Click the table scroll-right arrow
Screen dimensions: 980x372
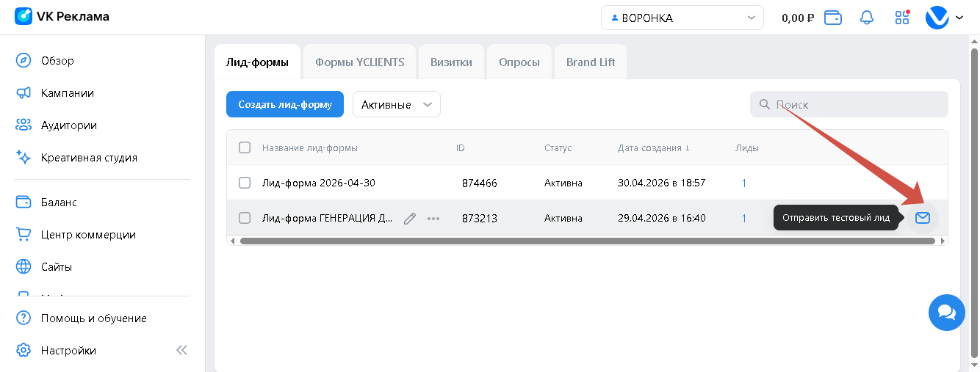click(944, 241)
